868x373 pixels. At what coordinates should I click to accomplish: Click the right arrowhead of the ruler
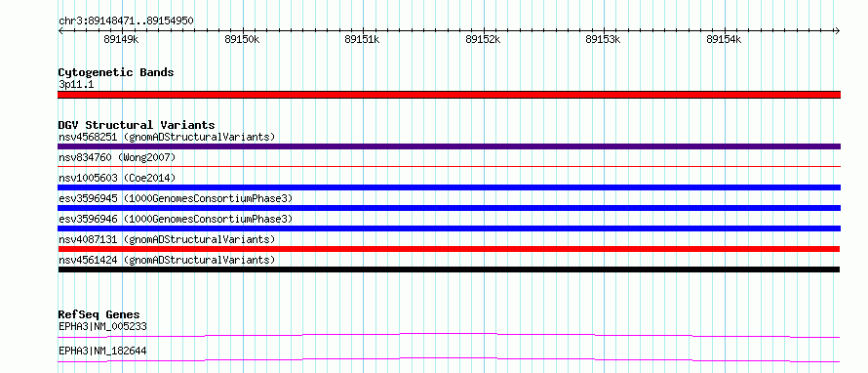[x=837, y=31]
